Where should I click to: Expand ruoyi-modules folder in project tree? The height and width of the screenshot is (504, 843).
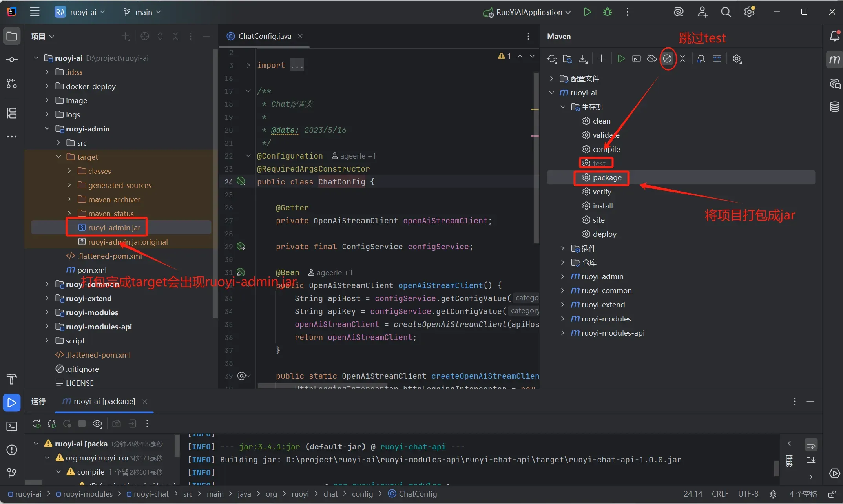pos(47,312)
